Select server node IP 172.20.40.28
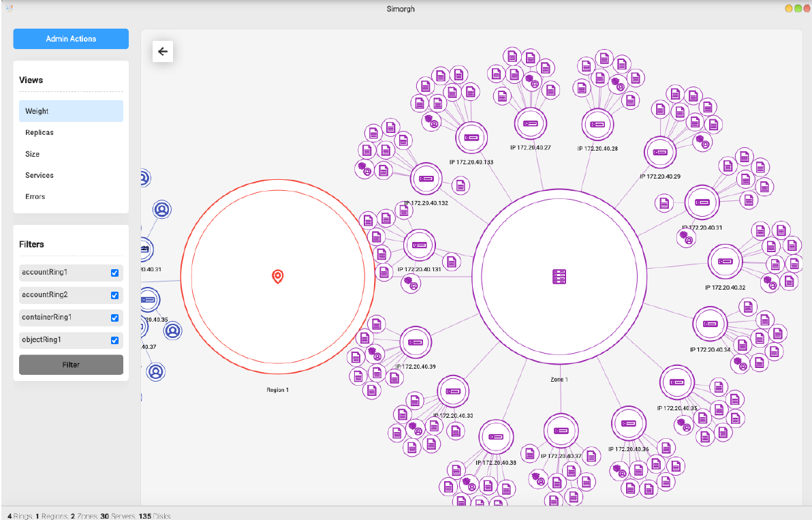The width and height of the screenshot is (812, 520). [x=597, y=124]
